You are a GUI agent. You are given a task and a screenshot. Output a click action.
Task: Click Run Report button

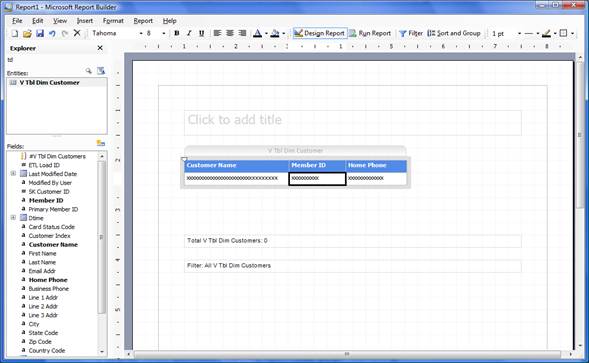pyautogui.click(x=370, y=33)
